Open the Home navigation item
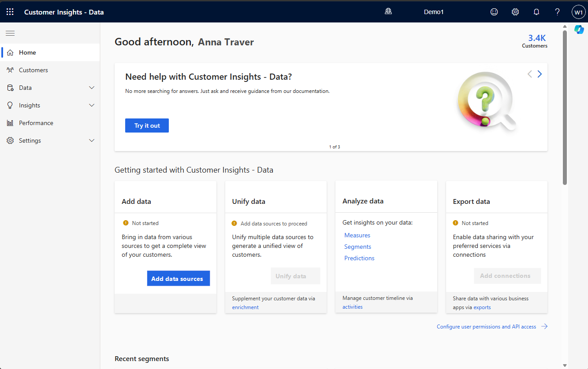Screen dimensions: 588x369 pyautogui.click(x=50, y=52)
